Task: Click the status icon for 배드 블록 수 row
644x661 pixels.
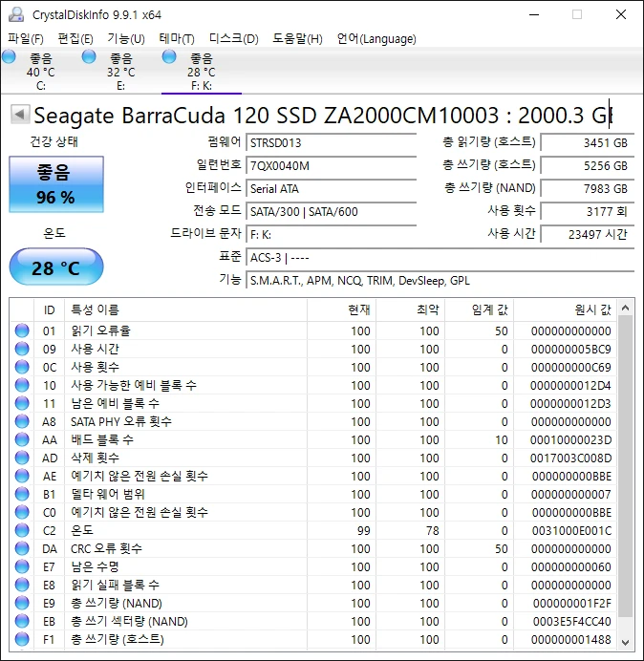Action: [22, 439]
